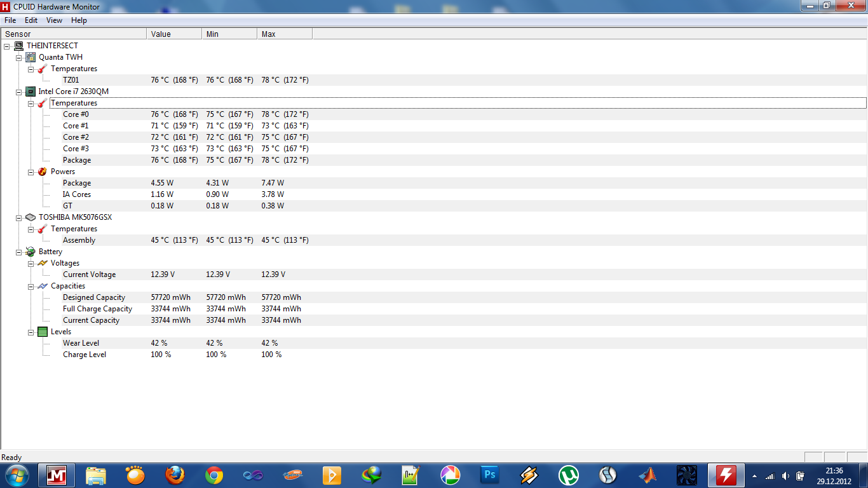Collapse the Battery node
The height and width of the screenshot is (488, 868).
pyautogui.click(x=18, y=252)
